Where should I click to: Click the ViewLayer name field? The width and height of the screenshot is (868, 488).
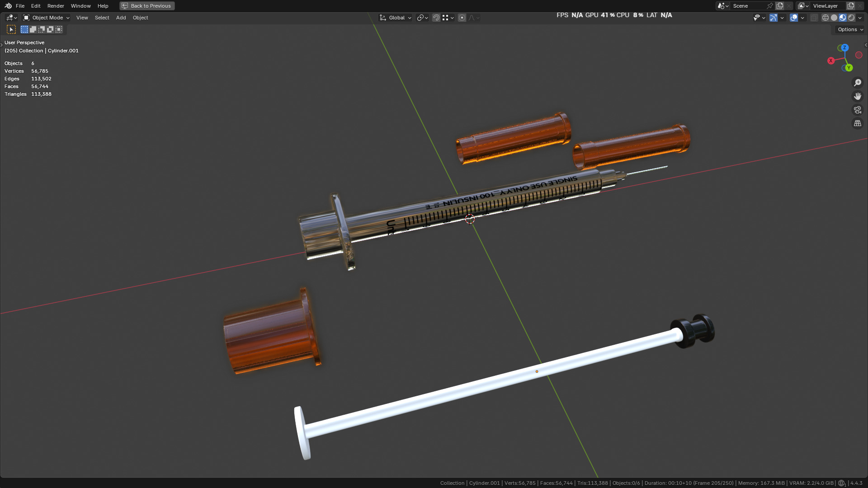tap(828, 6)
